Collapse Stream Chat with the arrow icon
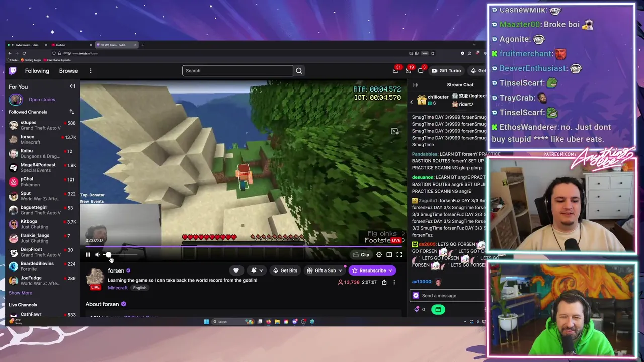The image size is (644, 362). point(415,85)
